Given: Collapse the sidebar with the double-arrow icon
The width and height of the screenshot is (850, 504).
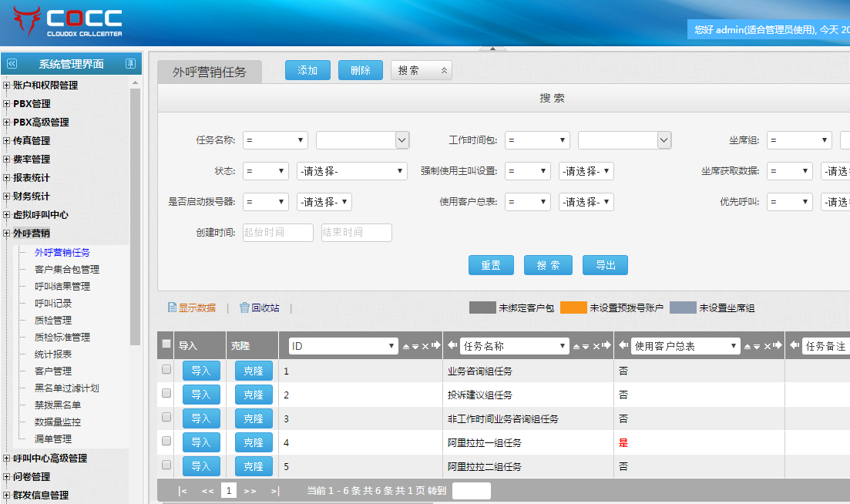Looking at the screenshot, I should pos(12,64).
